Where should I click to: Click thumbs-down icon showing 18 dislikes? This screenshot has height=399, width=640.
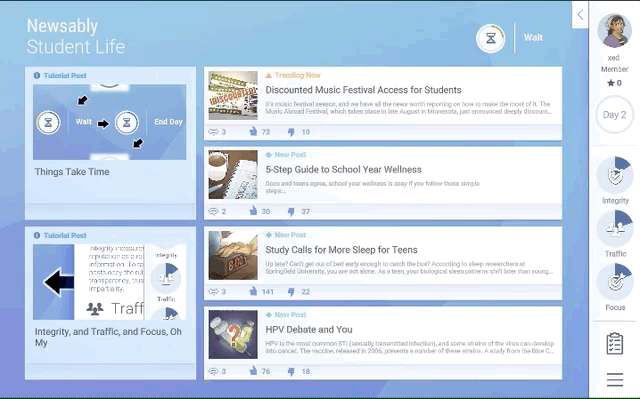pyautogui.click(x=291, y=372)
